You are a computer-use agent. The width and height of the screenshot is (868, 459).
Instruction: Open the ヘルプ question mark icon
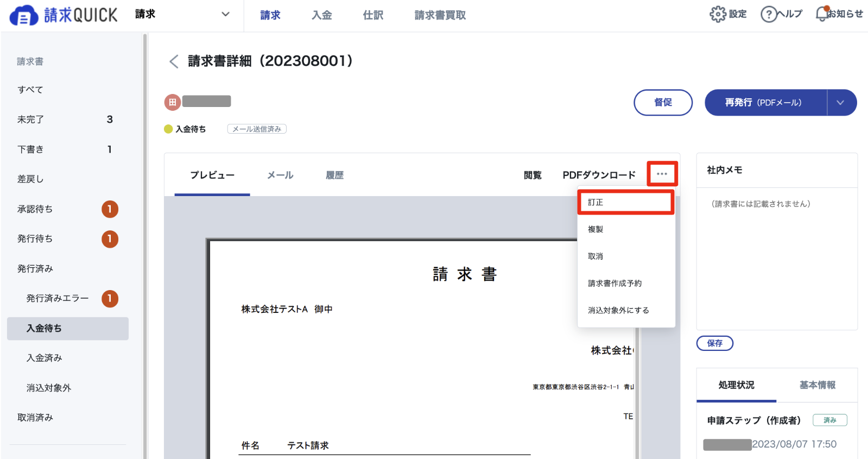(769, 14)
